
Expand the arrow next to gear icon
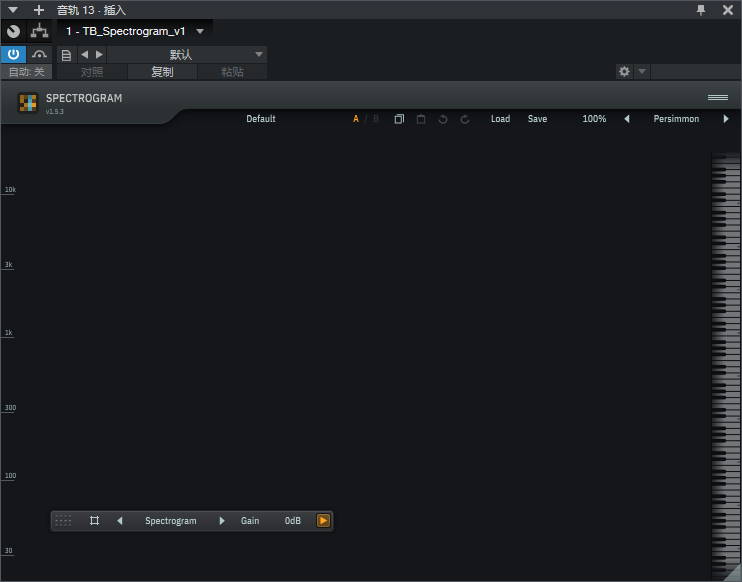click(x=642, y=71)
